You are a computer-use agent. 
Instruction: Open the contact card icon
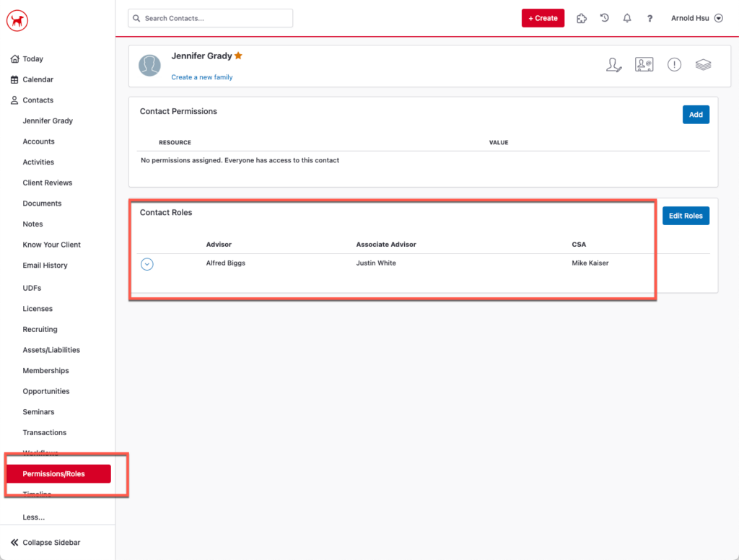pyautogui.click(x=644, y=65)
